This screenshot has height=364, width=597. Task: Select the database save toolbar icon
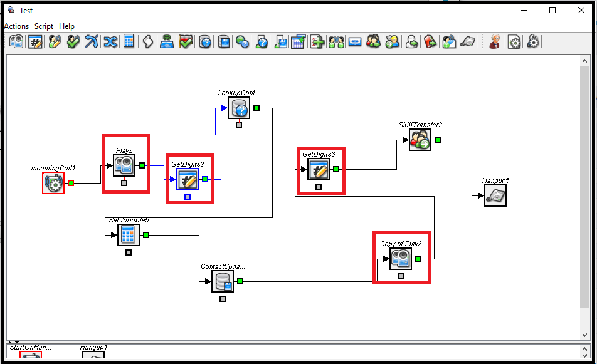pos(224,41)
